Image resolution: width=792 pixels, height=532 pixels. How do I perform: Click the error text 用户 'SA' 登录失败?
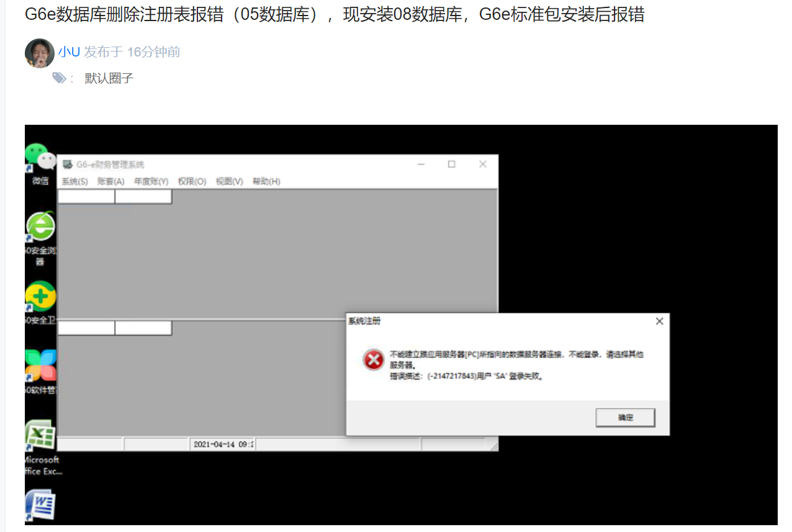coord(509,376)
